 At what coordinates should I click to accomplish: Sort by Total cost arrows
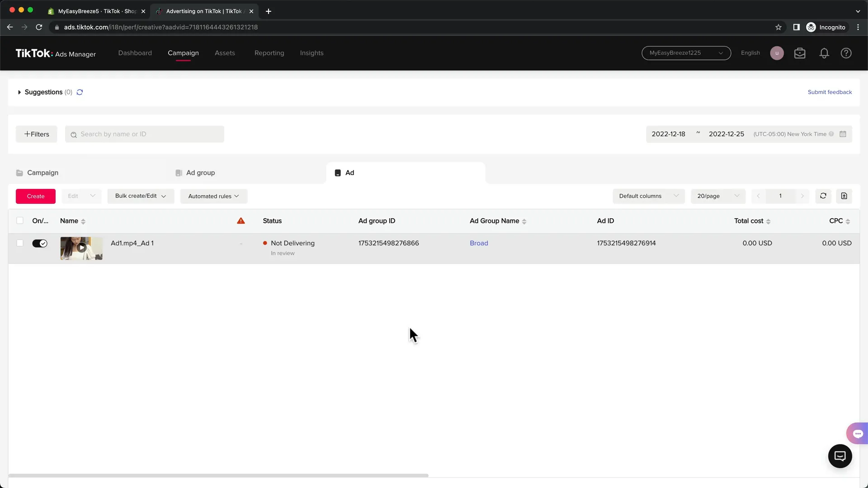click(768, 221)
